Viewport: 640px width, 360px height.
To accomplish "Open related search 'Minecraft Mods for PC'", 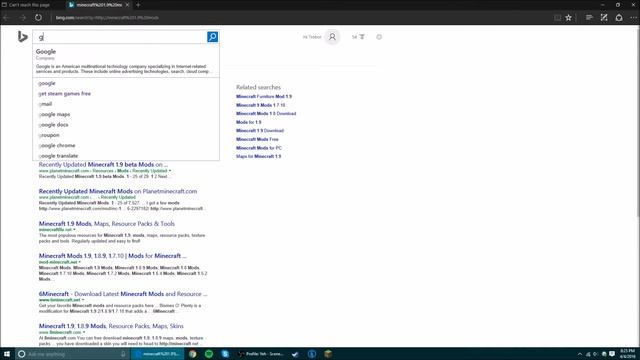I will tap(258, 148).
